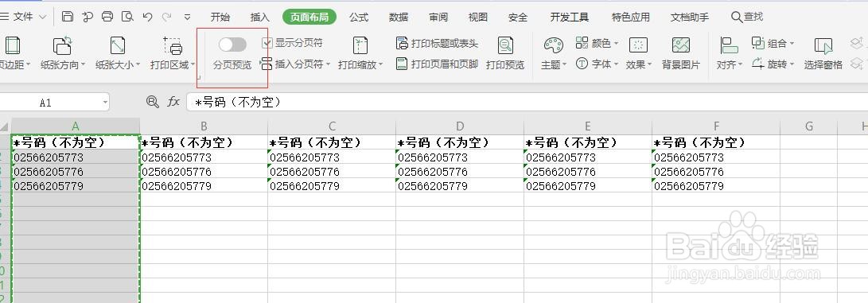The image size is (868, 303).
Task: Open the 颜色 theme colors dropdown
Action: (x=597, y=43)
